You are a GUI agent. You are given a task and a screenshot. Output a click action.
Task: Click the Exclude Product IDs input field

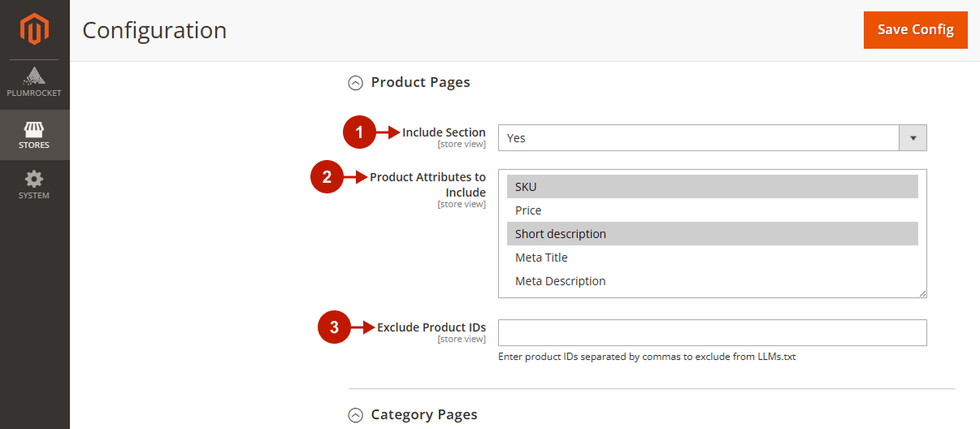[x=712, y=332]
